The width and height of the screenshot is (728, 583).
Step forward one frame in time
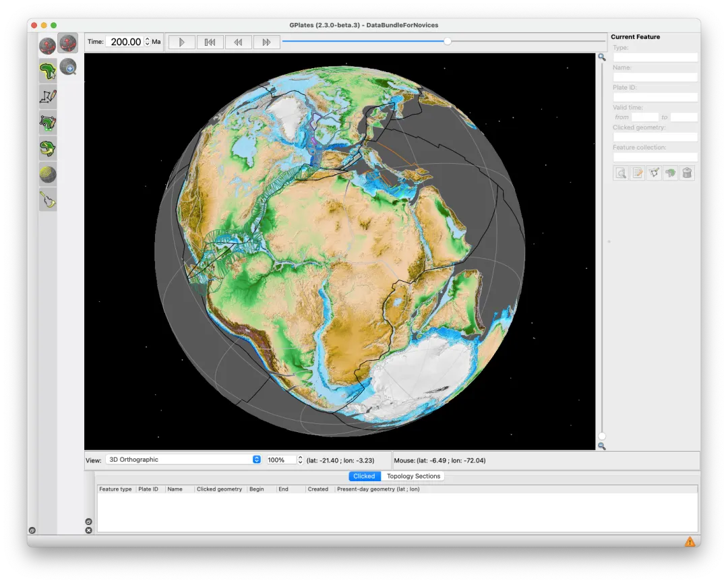(266, 42)
